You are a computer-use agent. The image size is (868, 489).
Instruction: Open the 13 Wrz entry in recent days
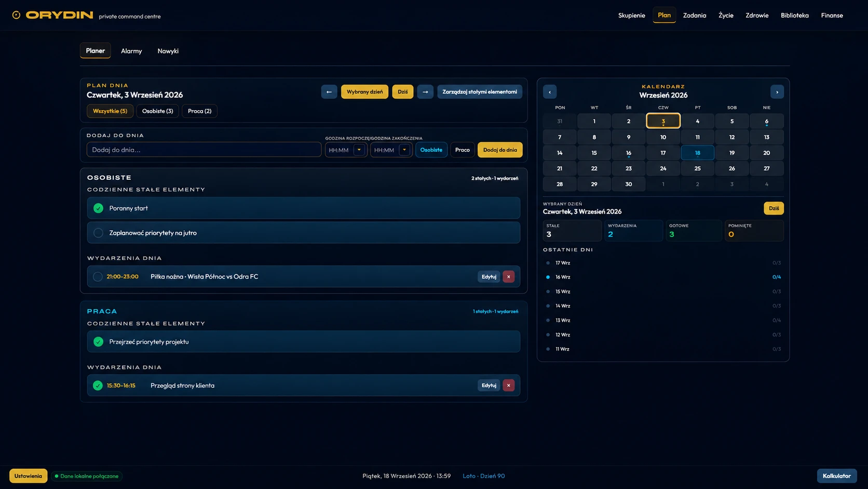pyautogui.click(x=663, y=320)
